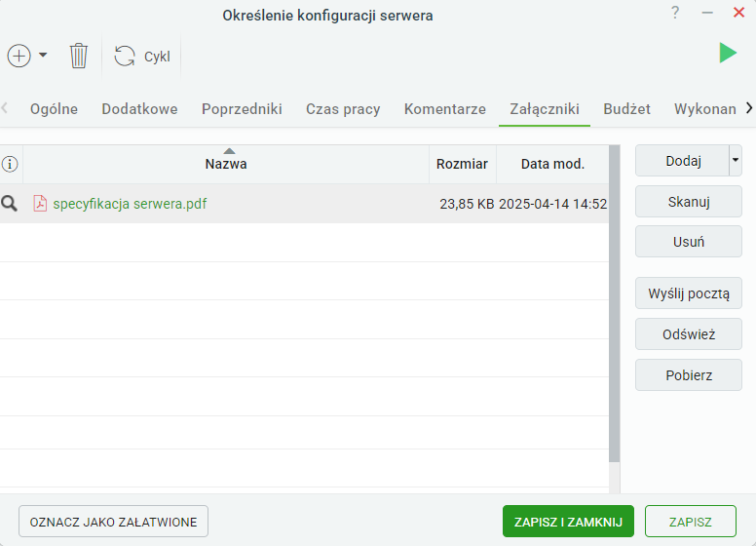Click the Dodaj button
This screenshot has width=756, height=546.
point(683,161)
